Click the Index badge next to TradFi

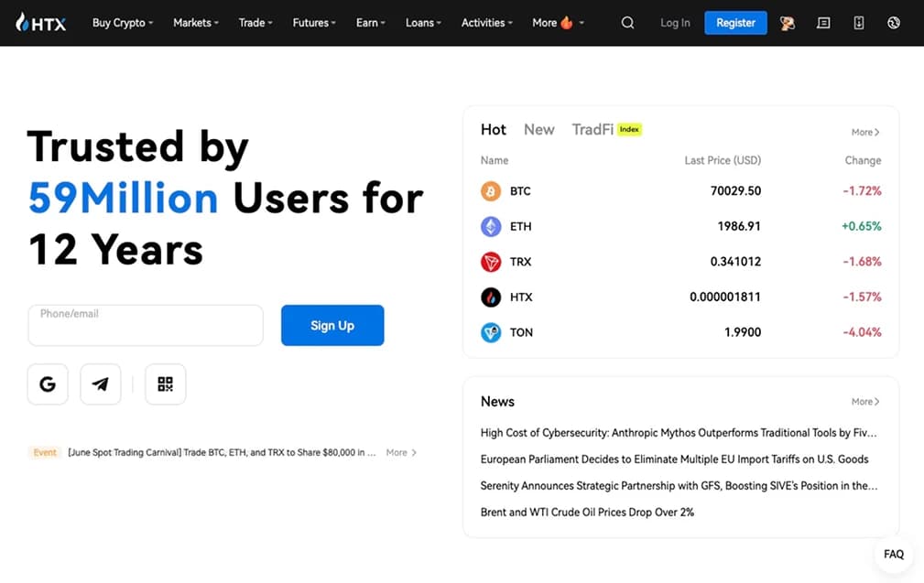629,129
